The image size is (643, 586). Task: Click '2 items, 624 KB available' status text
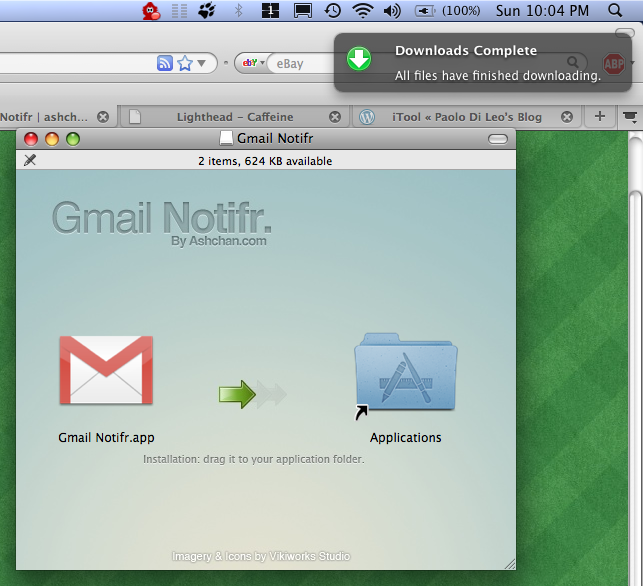point(265,161)
